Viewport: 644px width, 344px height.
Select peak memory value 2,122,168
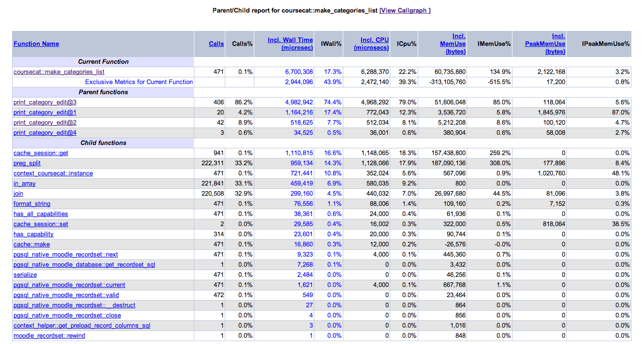pyautogui.click(x=551, y=72)
